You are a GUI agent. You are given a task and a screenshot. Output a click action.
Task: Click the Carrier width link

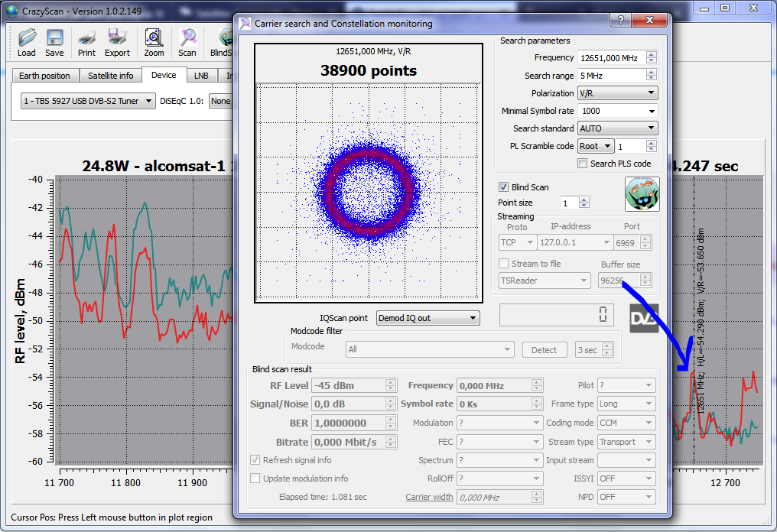coord(429,498)
